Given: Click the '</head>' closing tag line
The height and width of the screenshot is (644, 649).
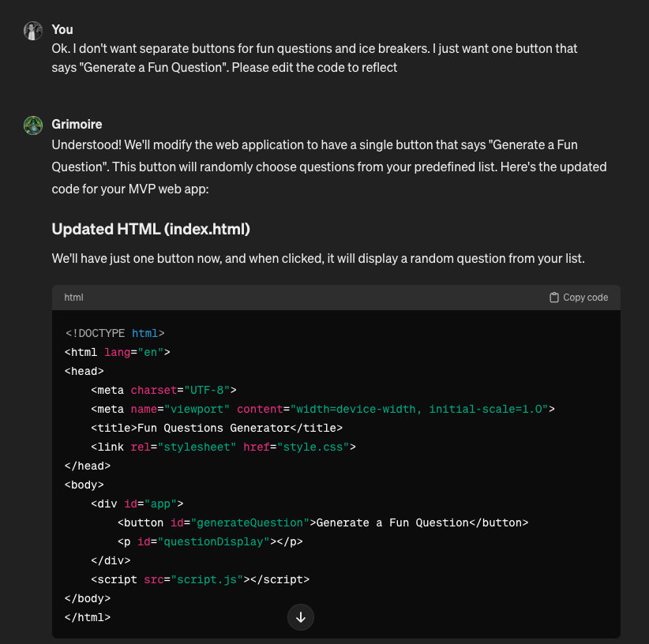Looking at the screenshot, I should click(x=88, y=466).
